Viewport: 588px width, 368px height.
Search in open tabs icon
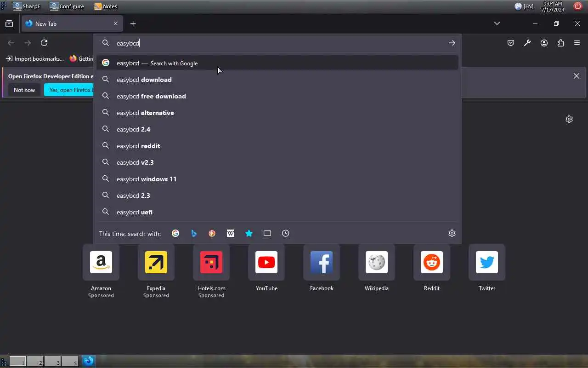(x=267, y=233)
